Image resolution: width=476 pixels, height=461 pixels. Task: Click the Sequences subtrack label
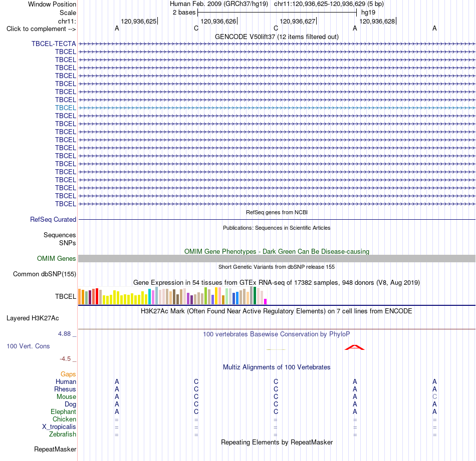click(x=60, y=235)
